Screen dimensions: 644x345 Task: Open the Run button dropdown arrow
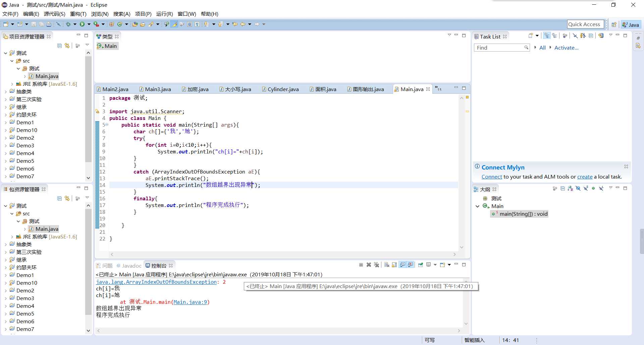(x=89, y=24)
